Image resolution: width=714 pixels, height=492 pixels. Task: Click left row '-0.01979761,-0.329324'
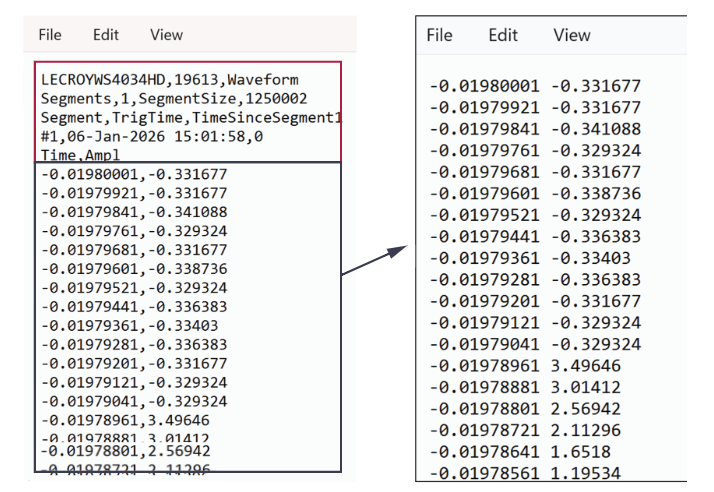134,231
